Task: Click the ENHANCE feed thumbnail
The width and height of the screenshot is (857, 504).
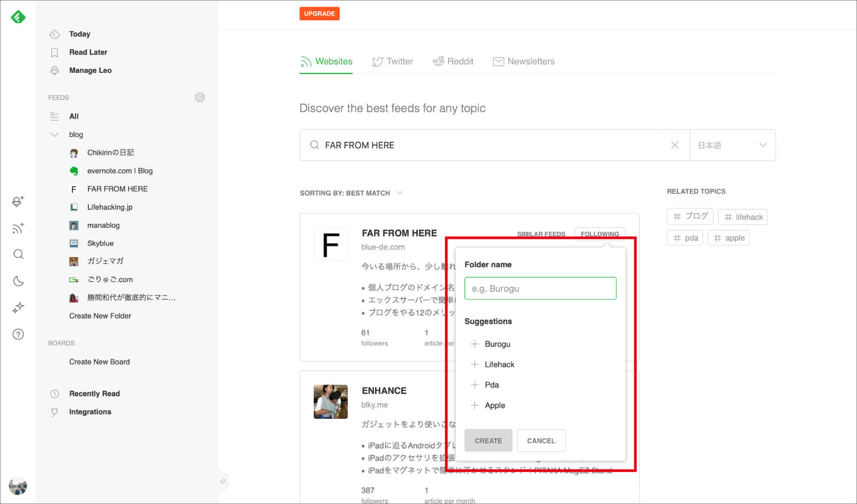Action: tap(330, 402)
